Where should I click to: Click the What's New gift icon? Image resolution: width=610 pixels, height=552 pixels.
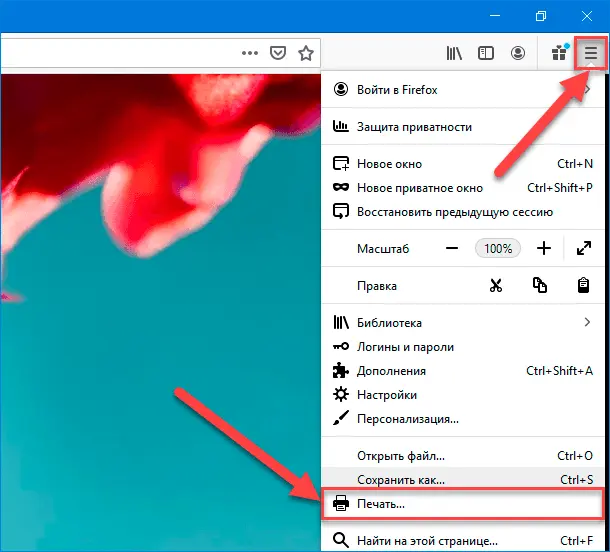(x=559, y=53)
